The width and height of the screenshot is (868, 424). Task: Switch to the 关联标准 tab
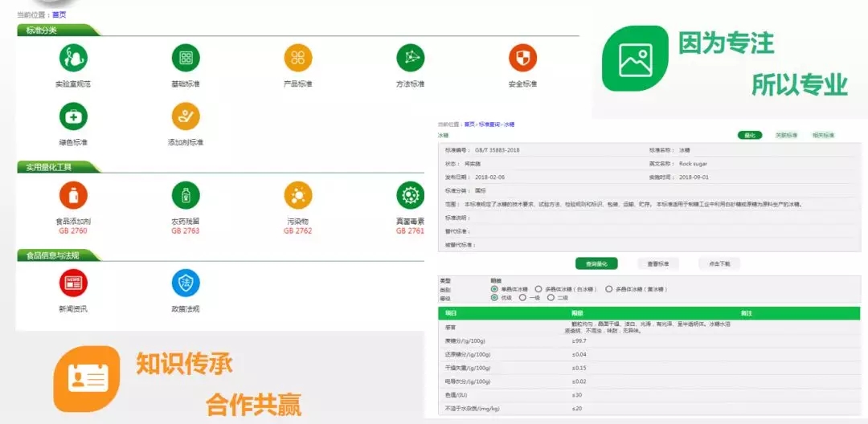coord(786,136)
